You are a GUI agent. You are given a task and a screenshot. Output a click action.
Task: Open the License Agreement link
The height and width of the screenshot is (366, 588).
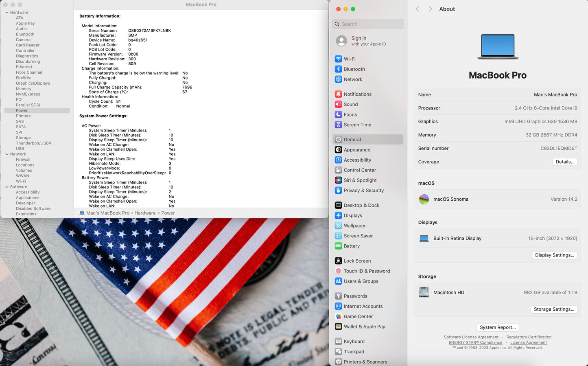pyautogui.click(x=529, y=343)
